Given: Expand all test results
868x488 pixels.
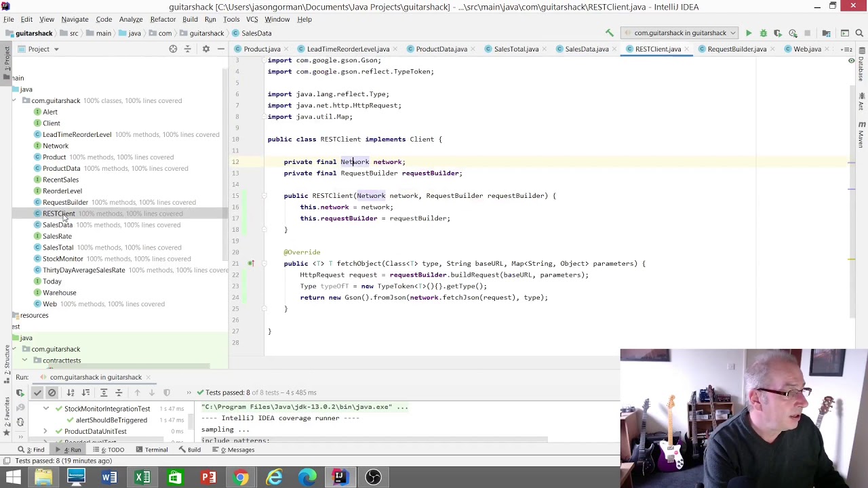Looking at the screenshot, I should [x=104, y=392].
